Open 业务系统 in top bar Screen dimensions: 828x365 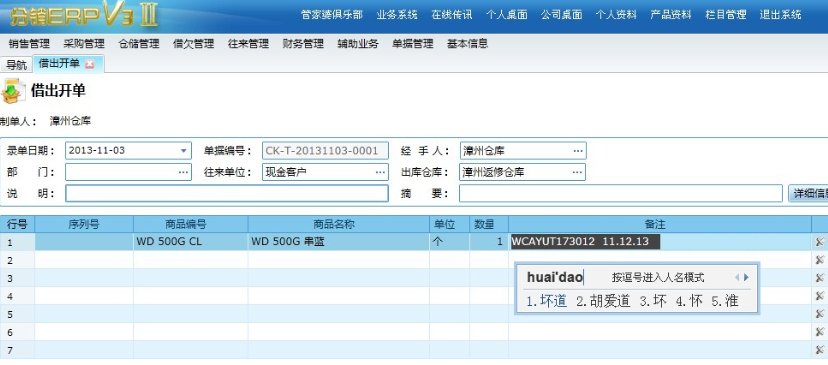397,15
